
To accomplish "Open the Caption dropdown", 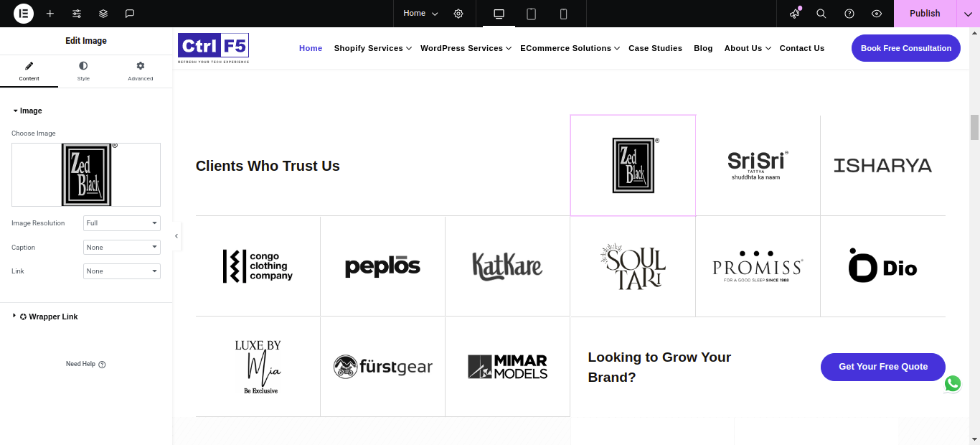I will click(x=122, y=248).
